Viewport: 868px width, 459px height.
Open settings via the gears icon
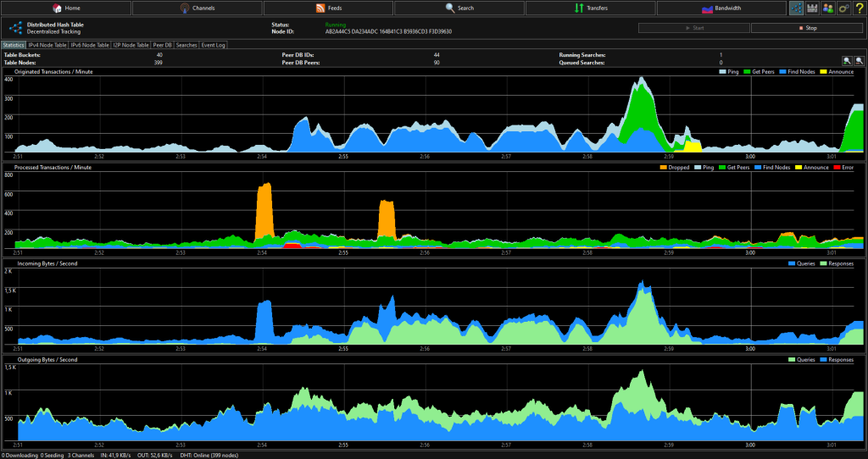coord(843,8)
